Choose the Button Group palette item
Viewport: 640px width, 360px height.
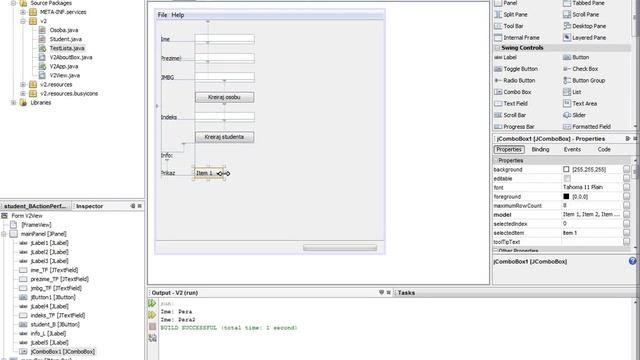point(584,80)
